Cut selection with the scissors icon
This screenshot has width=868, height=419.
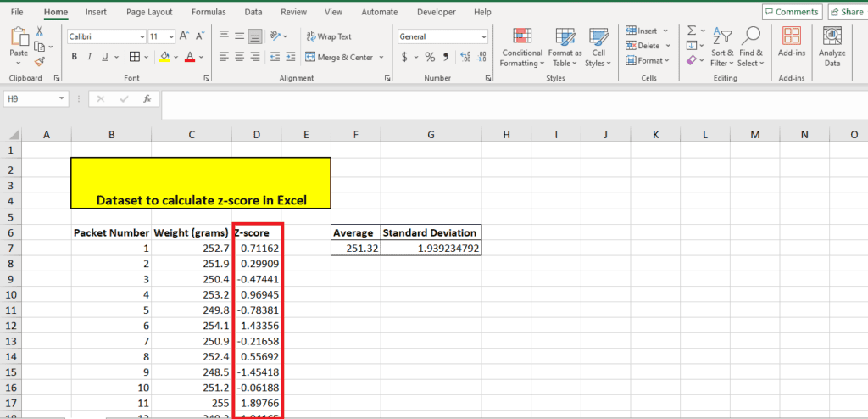40,31
